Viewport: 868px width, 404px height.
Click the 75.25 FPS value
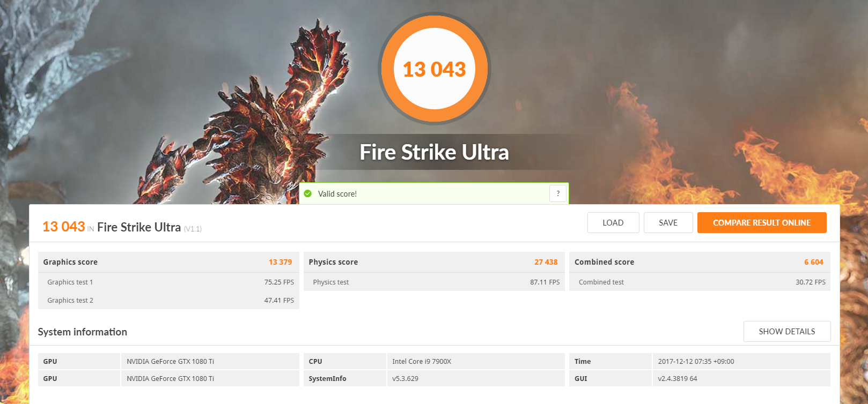[279, 282]
